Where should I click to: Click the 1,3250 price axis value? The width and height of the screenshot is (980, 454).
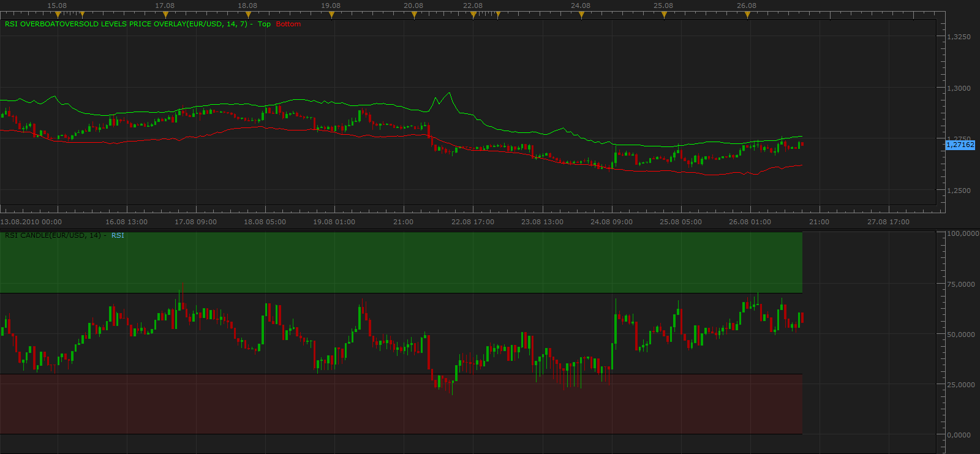(959, 37)
